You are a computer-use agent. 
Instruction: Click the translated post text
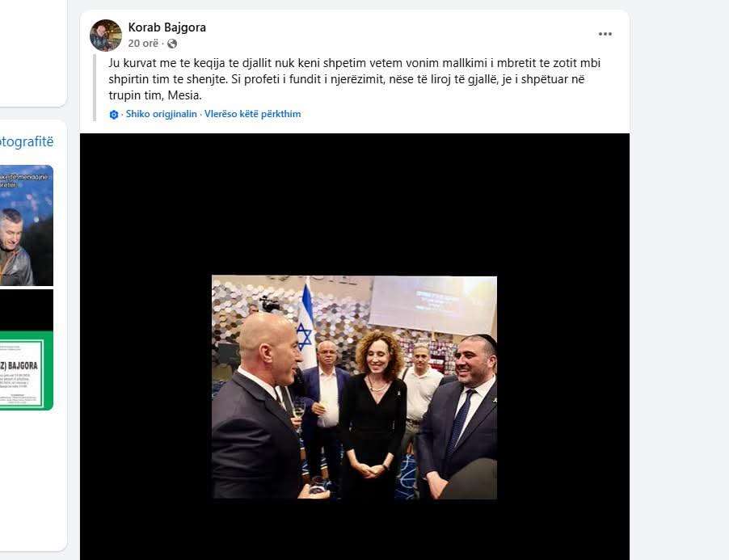354,79
